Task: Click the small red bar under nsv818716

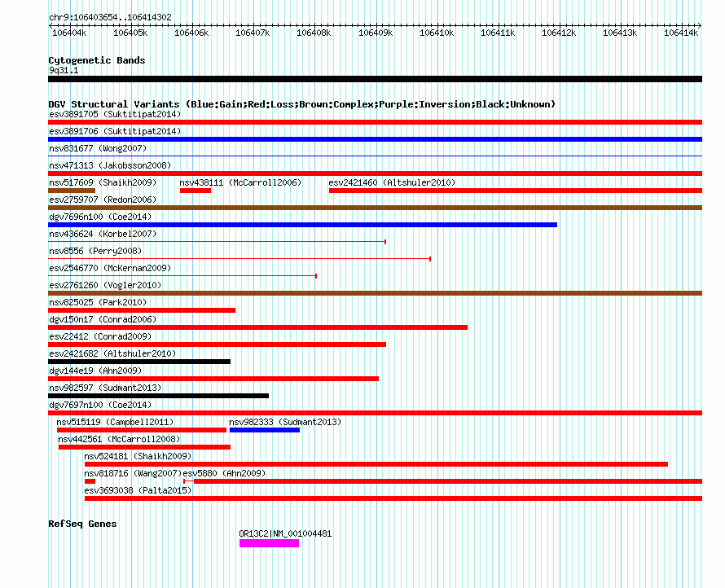Action: tap(90, 481)
